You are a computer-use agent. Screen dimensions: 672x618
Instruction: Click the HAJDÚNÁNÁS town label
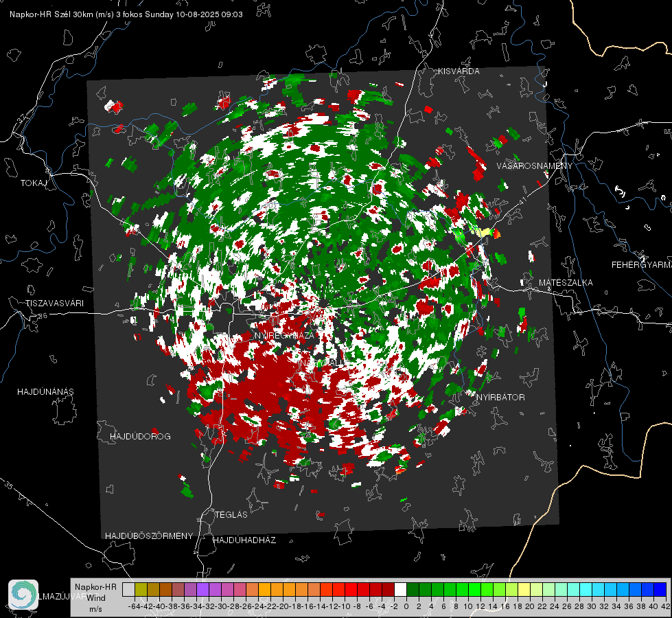click(45, 392)
